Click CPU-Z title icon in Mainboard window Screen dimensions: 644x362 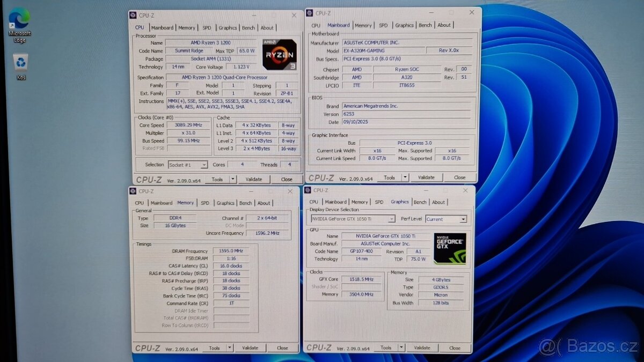[310, 13]
